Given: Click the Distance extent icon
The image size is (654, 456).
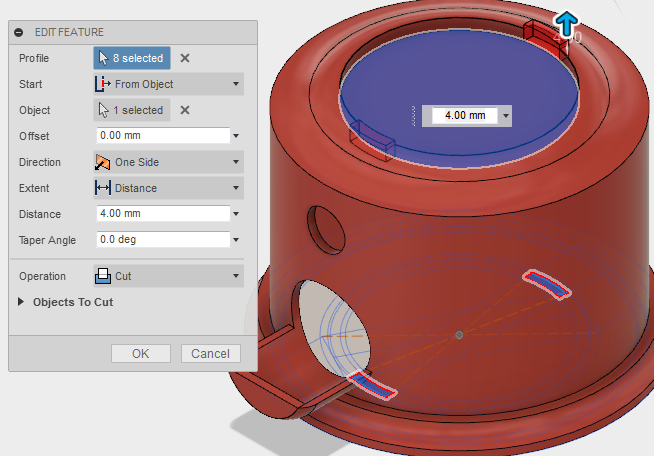Looking at the screenshot, I should click(x=103, y=188).
